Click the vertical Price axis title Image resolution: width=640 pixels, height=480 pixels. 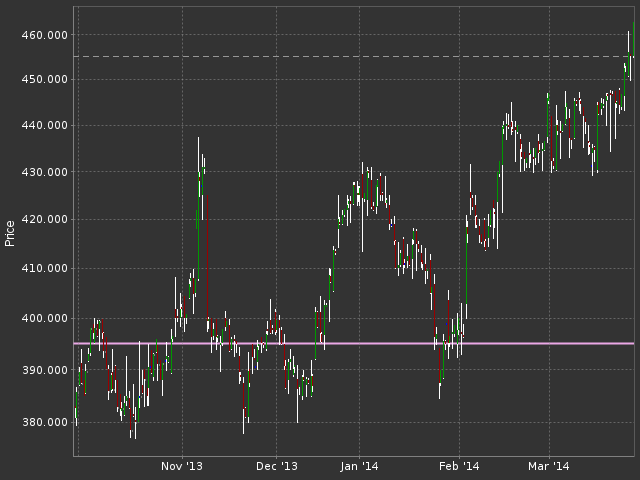10,233
